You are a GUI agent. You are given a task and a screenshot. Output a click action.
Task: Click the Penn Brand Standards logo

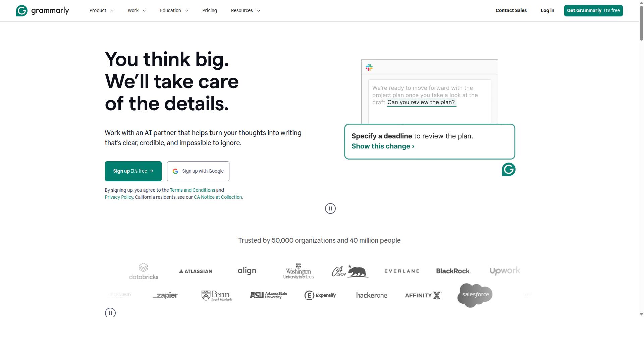pos(217,295)
